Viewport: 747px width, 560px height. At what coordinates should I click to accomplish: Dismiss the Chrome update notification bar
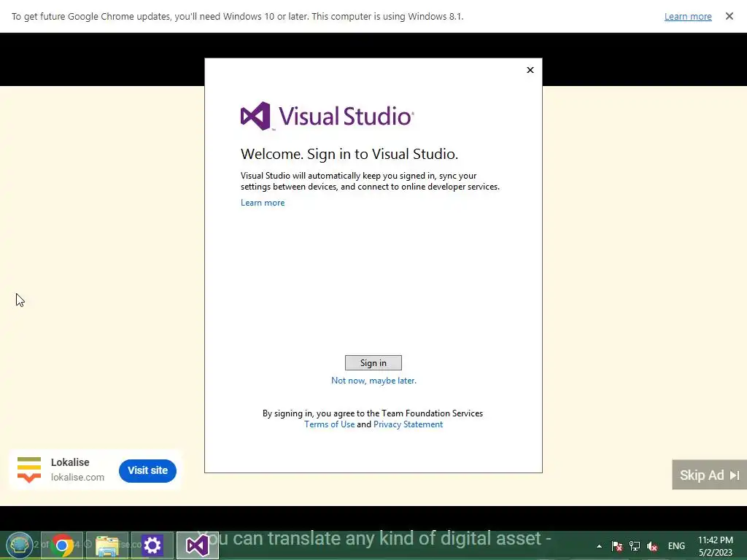[729, 16]
